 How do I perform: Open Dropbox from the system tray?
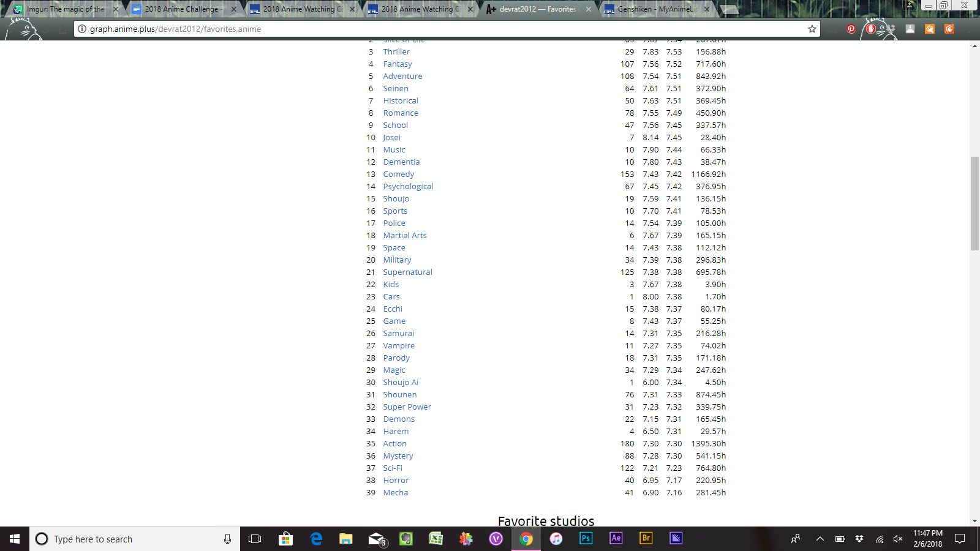point(859,539)
